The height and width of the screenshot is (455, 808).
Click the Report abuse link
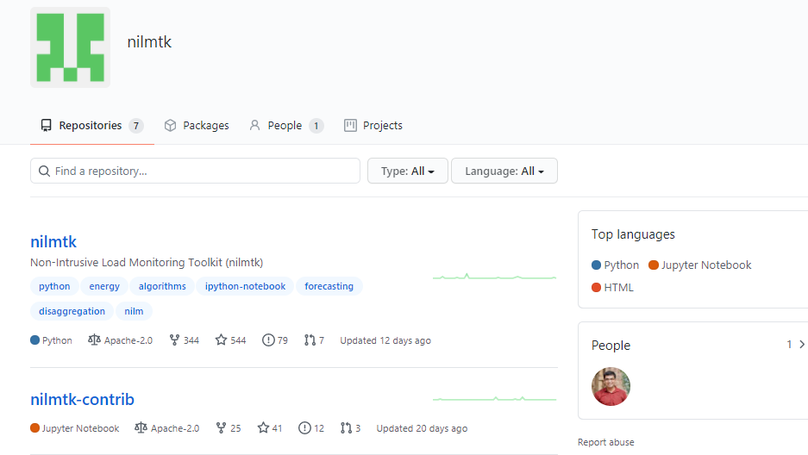pos(605,442)
